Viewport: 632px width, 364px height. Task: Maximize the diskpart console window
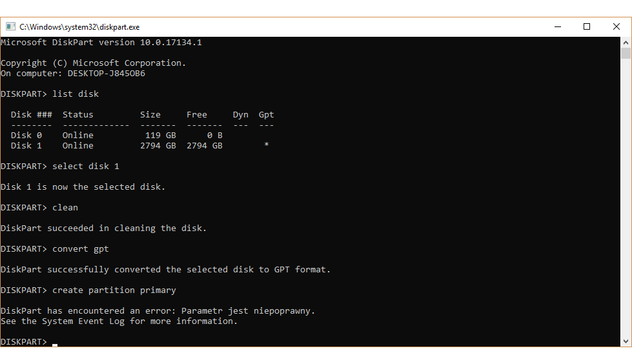click(x=587, y=26)
